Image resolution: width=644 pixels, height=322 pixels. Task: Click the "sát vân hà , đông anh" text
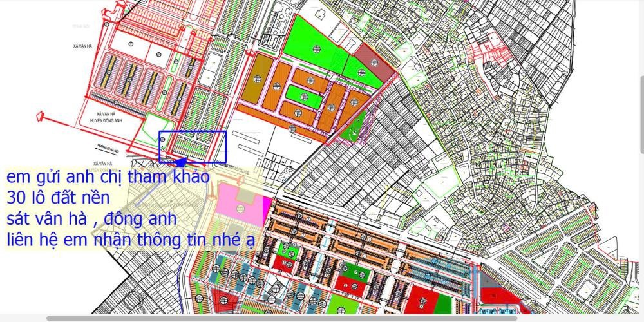pyautogui.click(x=91, y=219)
